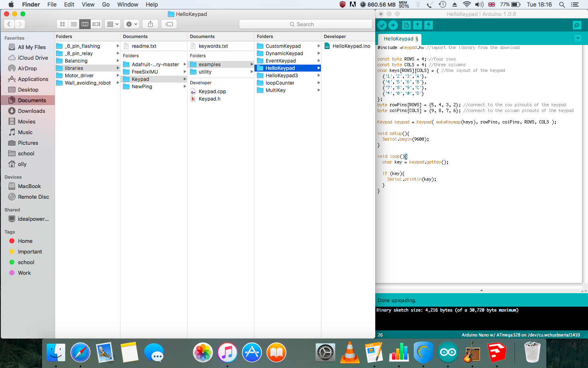Expand the utility folder arrow

(x=252, y=72)
